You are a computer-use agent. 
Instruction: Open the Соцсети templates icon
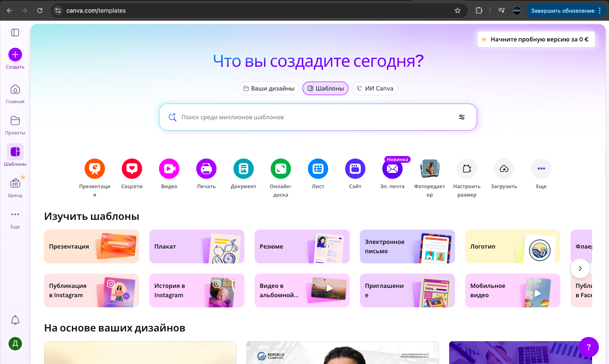[x=132, y=168]
